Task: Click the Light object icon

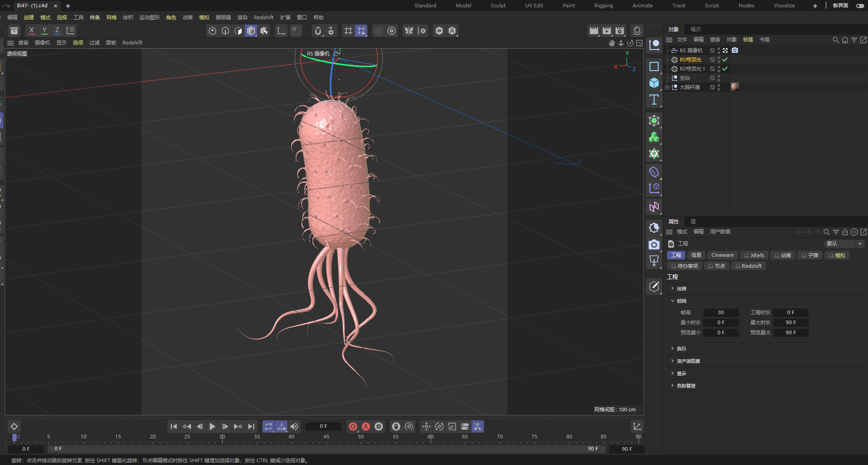Action: pyautogui.click(x=654, y=261)
